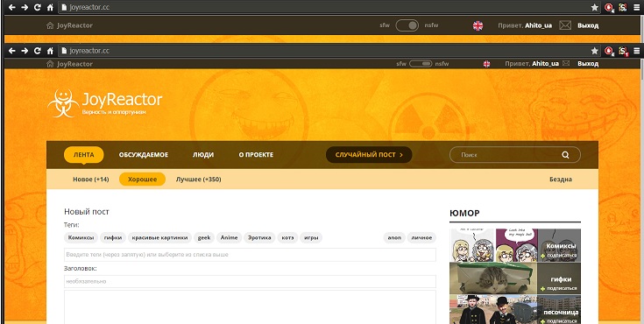Switch language with lower UK flag
Viewport: 644px width, 324px height.
486,64
